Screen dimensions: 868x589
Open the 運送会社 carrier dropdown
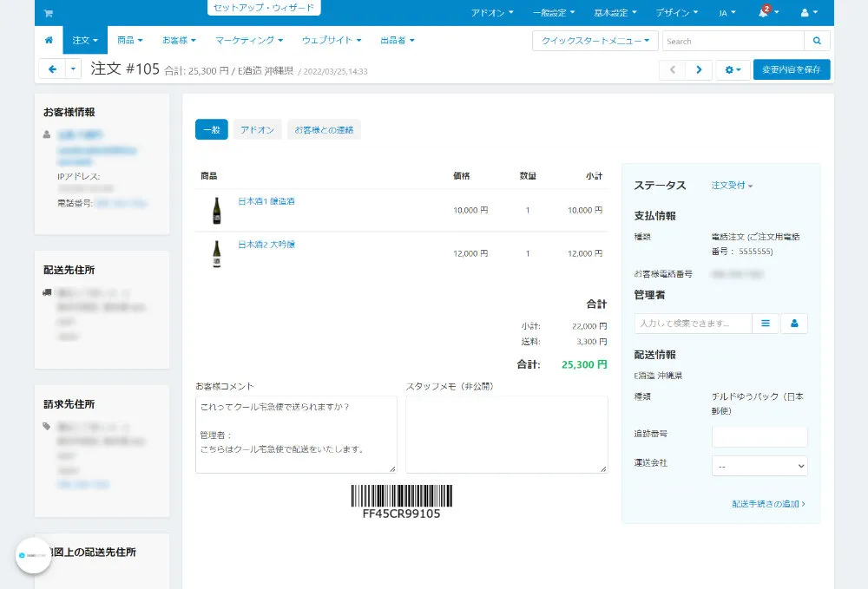759,466
